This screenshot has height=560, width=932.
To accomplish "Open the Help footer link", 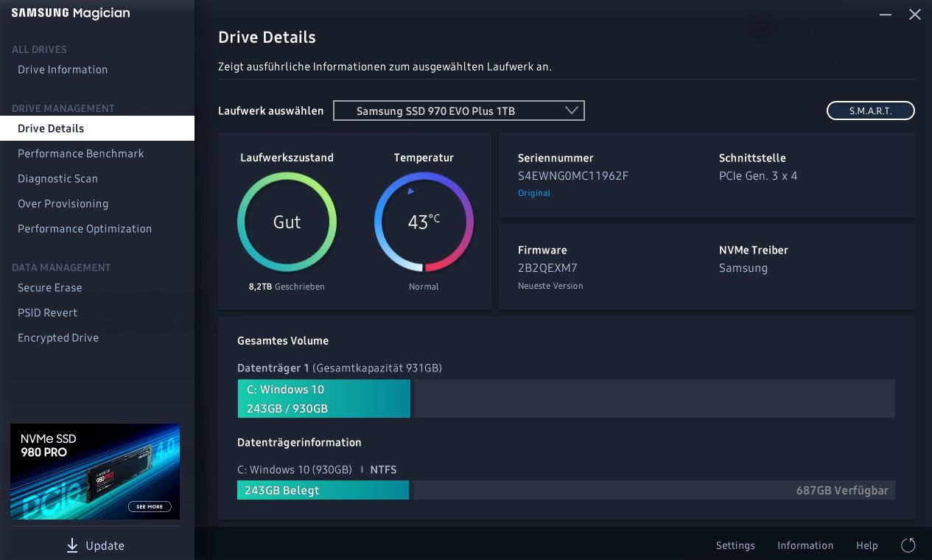I will pyautogui.click(x=867, y=545).
